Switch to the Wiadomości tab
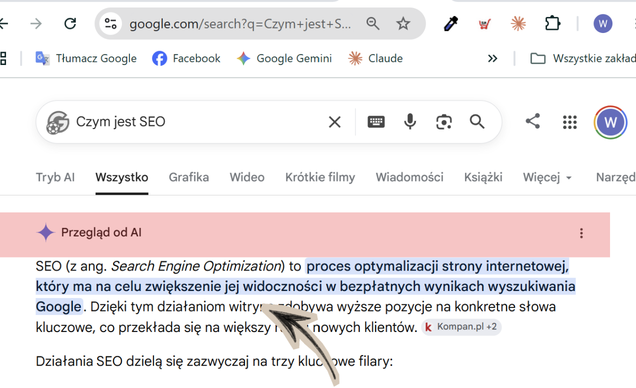 410,177
